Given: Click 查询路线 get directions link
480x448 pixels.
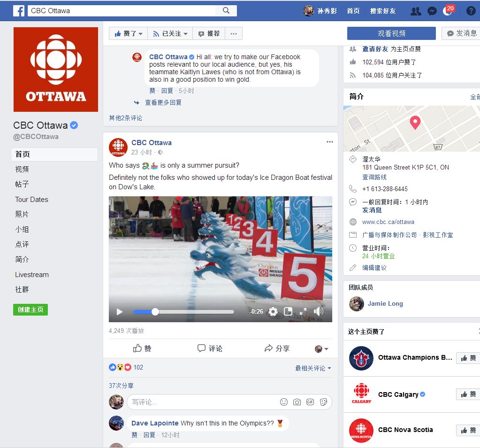Looking at the screenshot, I should [x=374, y=177].
